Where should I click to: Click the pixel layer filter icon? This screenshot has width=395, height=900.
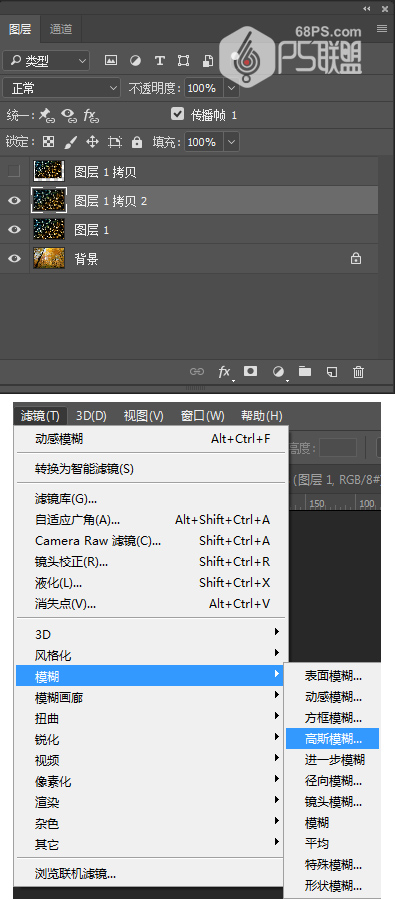click(111, 60)
